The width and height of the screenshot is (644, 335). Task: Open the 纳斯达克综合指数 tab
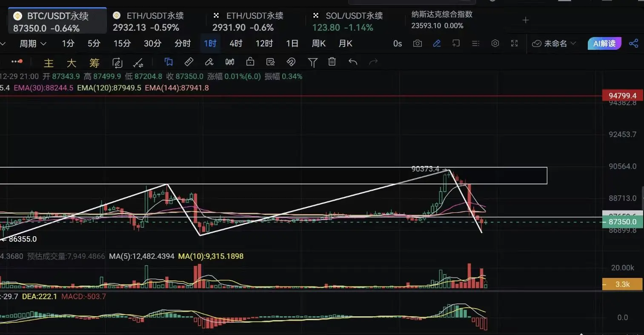pos(442,20)
